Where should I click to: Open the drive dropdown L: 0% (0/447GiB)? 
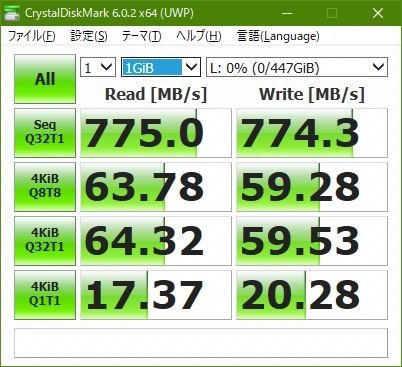tap(297, 68)
